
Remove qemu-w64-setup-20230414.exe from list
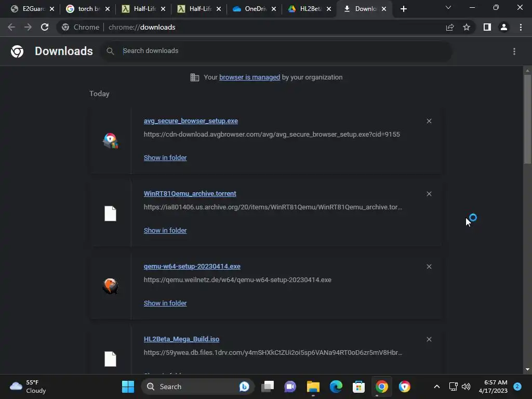[429, 267]
